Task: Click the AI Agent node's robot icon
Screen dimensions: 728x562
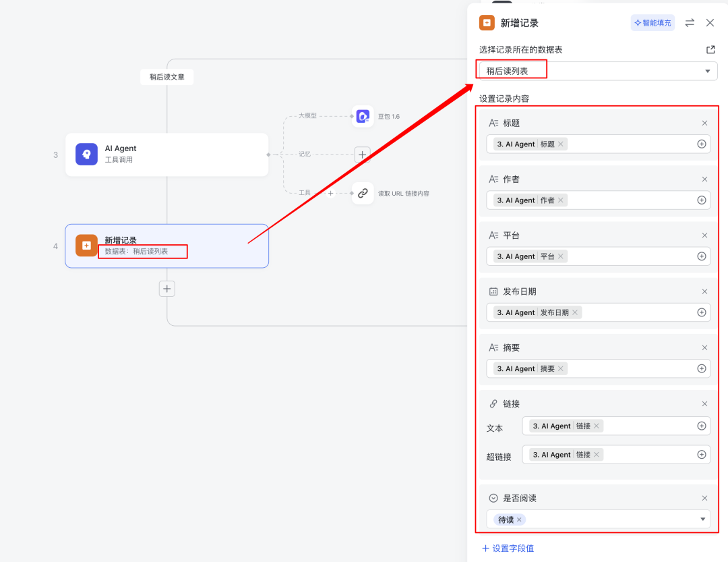Action: coord(86,154)
